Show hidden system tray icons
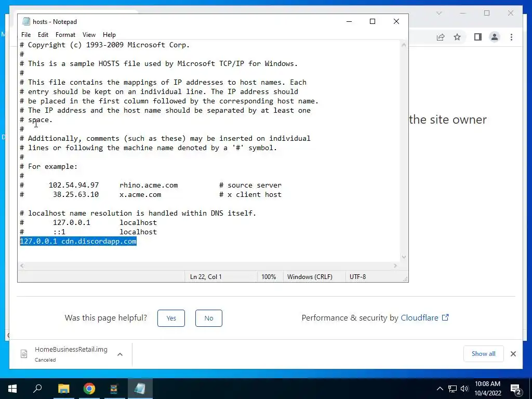This screenshot has height=399, width=532. coord(440,389)
